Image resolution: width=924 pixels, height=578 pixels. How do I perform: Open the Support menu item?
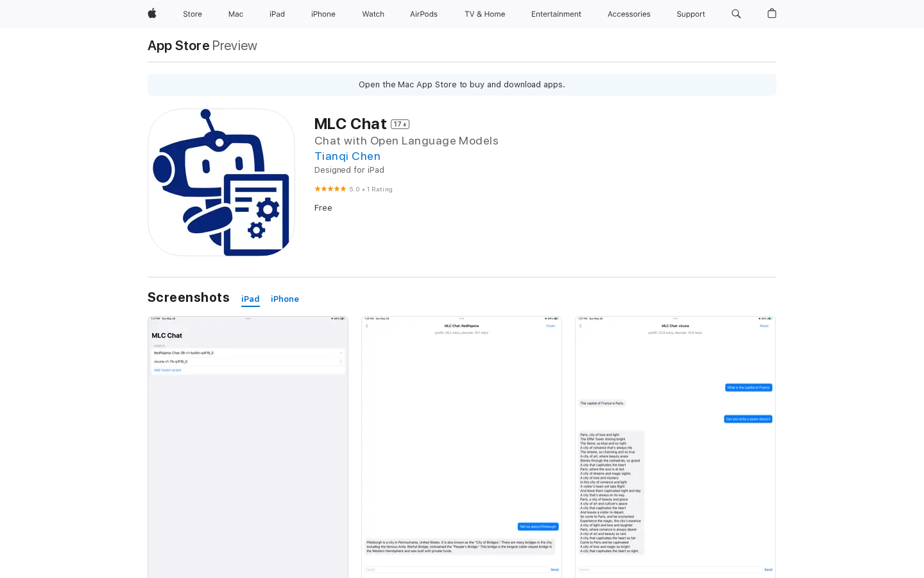[690, 13]
